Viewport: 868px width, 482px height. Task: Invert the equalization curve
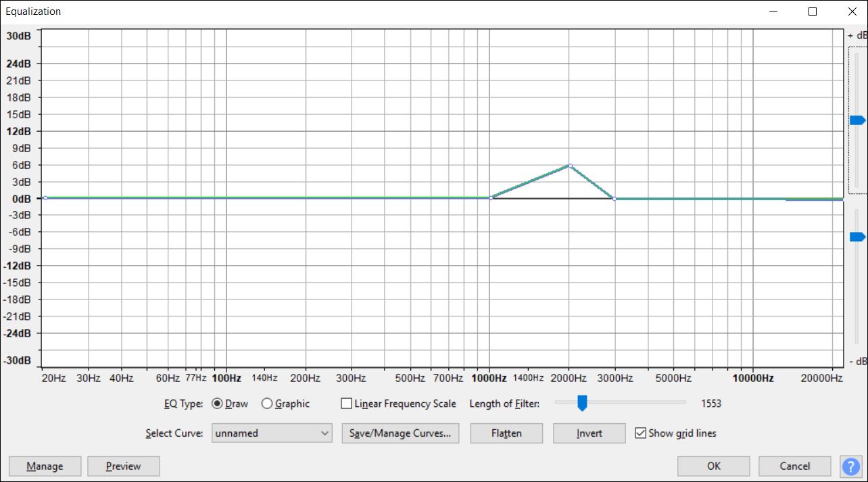[x=589, y=433]
